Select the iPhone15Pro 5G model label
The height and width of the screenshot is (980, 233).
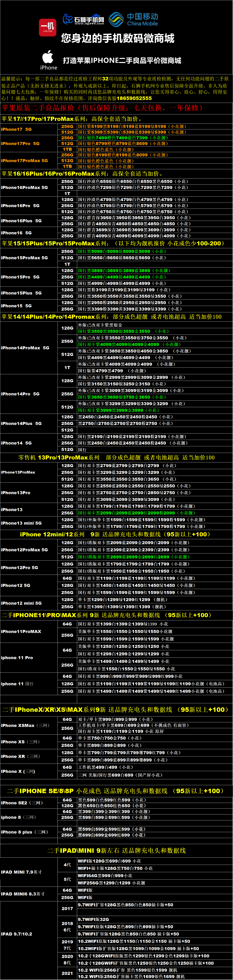(x=20, y=277)
